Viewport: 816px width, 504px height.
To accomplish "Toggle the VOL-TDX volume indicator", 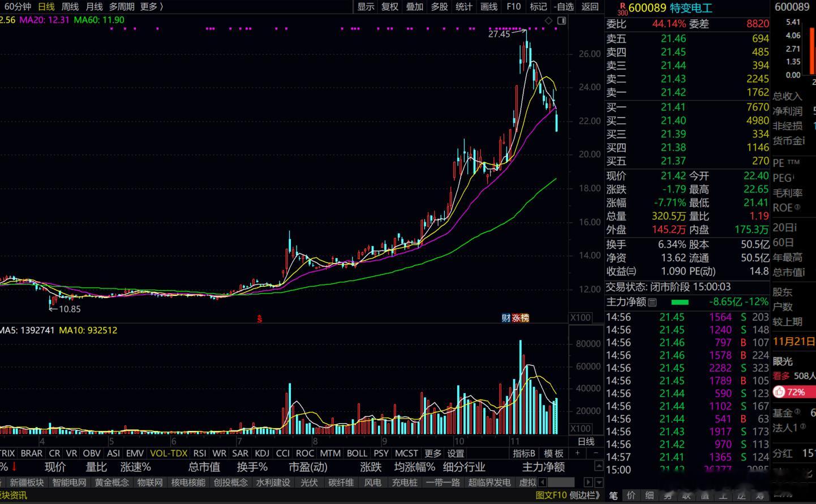I will coord(169,453).
